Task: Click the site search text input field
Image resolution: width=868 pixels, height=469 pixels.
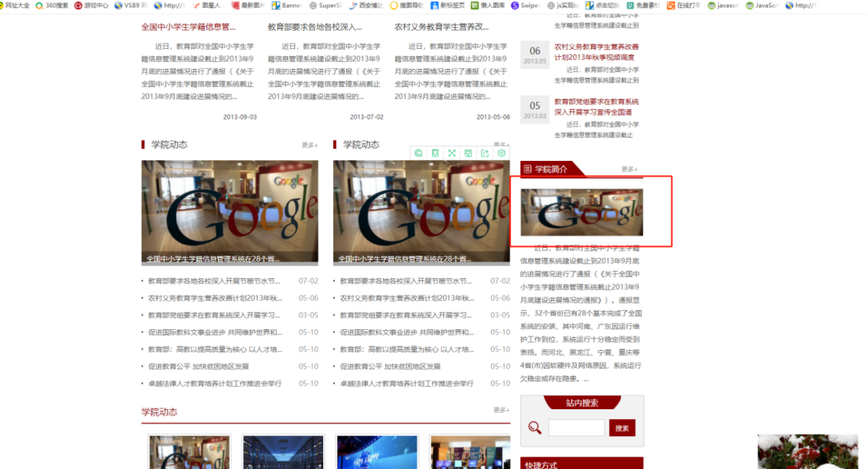Action: 576,428
